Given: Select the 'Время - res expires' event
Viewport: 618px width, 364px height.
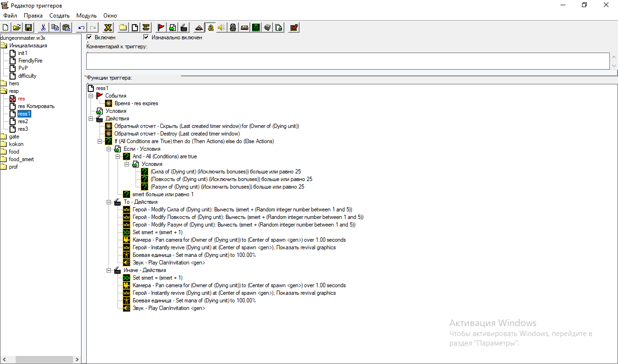Looking at the screenshot, I should (136, 103).
